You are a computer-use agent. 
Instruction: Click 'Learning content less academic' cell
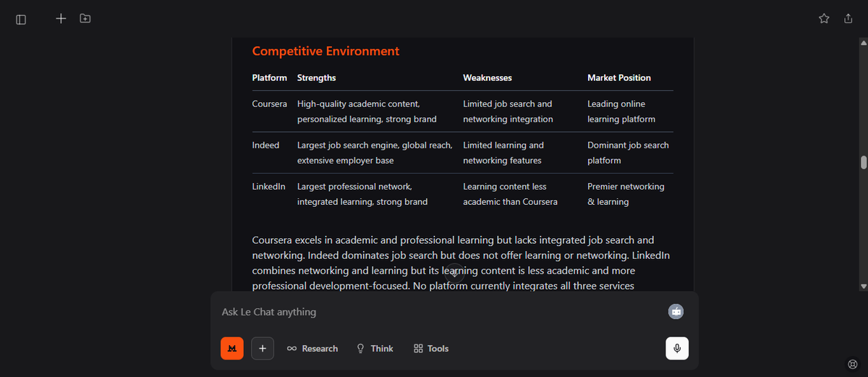click(511, 194)
